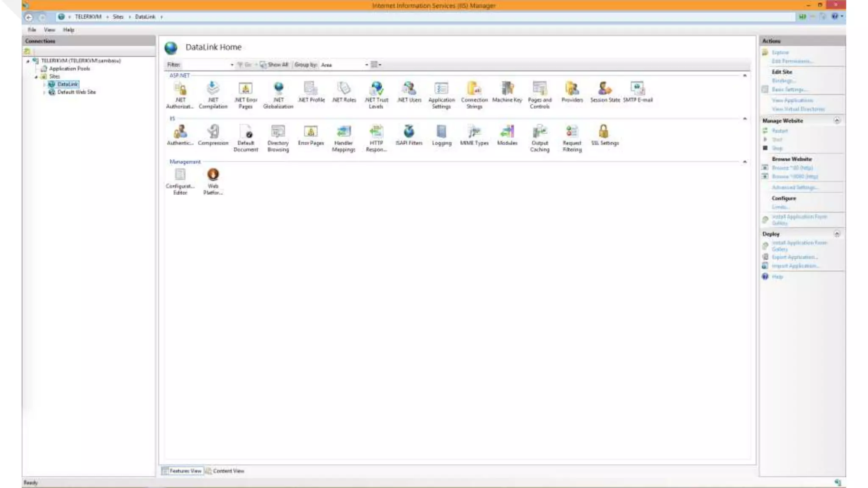Open Output Caching feature
Image resolution: width=868 pixels, height=488 pixels.
pos(540,138)
